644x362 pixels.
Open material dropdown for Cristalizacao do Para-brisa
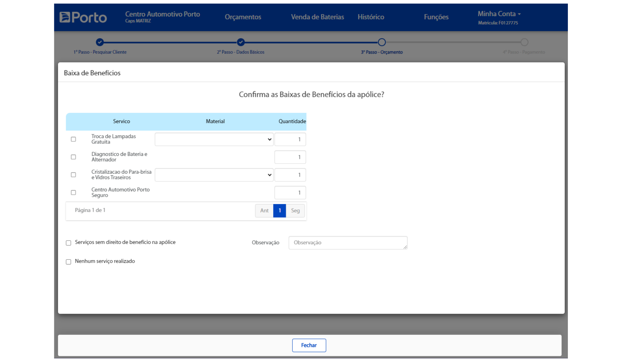(214, 175)
